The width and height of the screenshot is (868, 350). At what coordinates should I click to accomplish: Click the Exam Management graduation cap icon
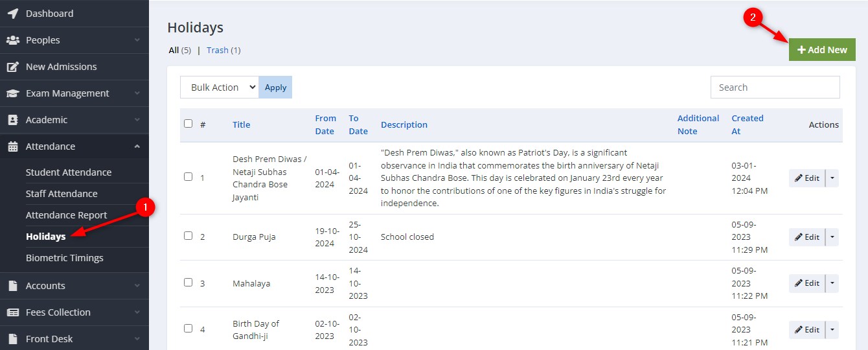coord(12,93)
